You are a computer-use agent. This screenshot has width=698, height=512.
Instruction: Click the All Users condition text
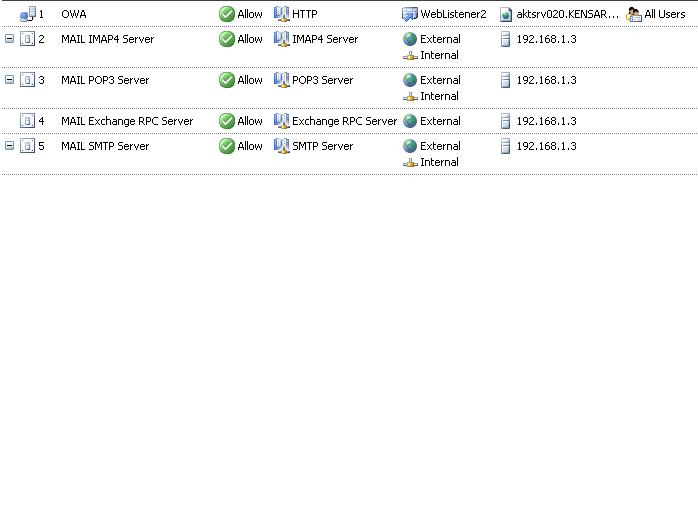pyautogui.click(x=665, y=14)
